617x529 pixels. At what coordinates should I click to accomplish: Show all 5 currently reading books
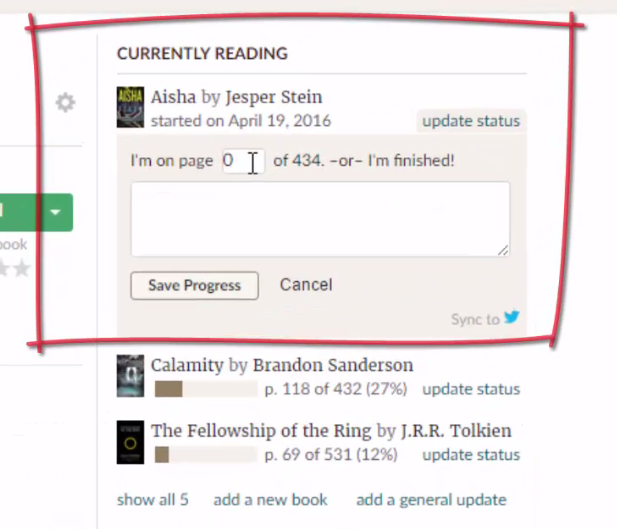click(x=153, y=500)
